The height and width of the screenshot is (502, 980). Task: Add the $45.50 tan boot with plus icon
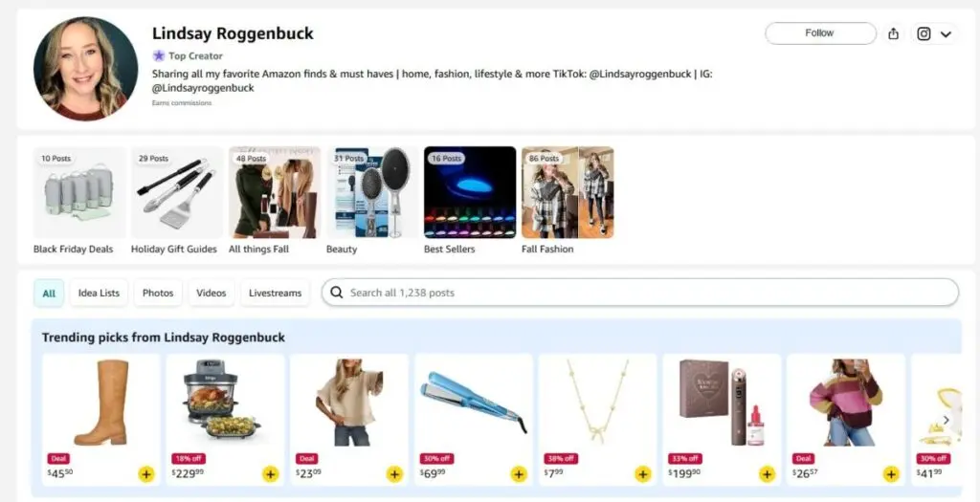coord(145,474)
